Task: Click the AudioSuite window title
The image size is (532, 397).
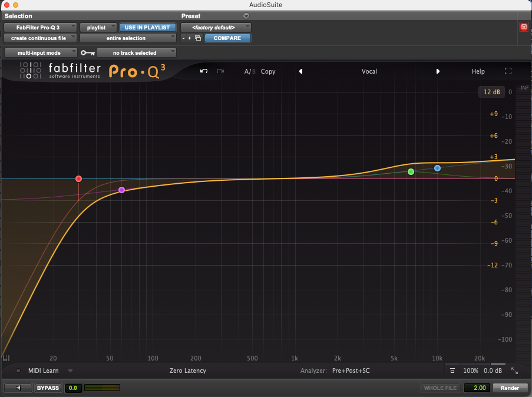Action: coord(266,5)
